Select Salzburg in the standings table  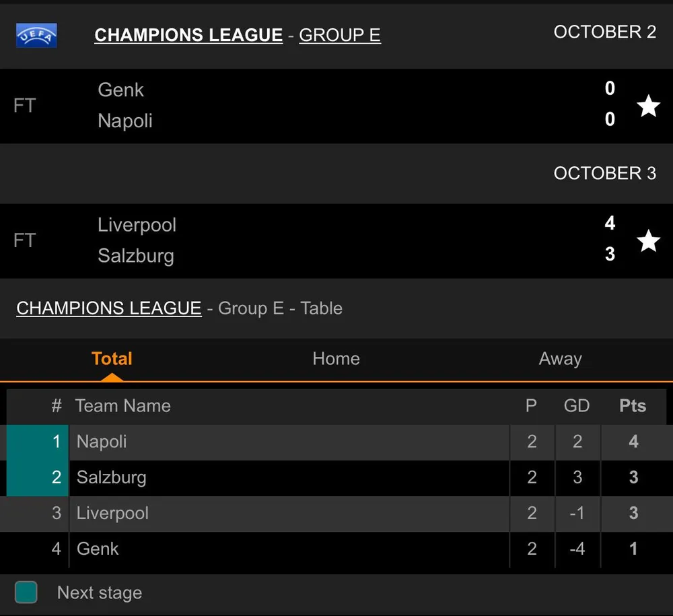[x=111, y=477]
